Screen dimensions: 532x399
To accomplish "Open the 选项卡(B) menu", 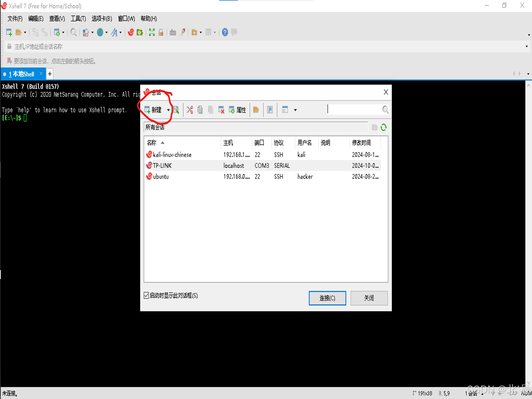I will point(102,18).
